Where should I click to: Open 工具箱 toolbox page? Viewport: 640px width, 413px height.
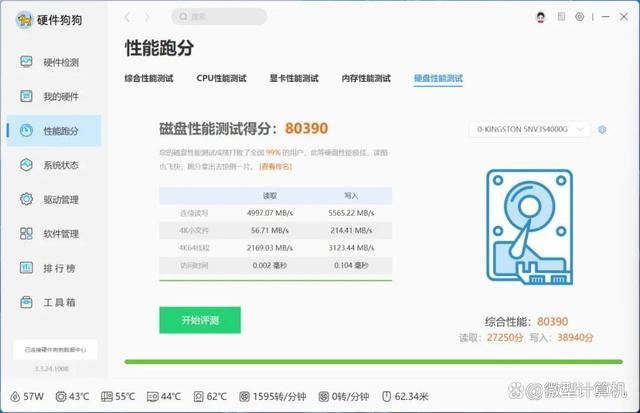click(59, 302)
